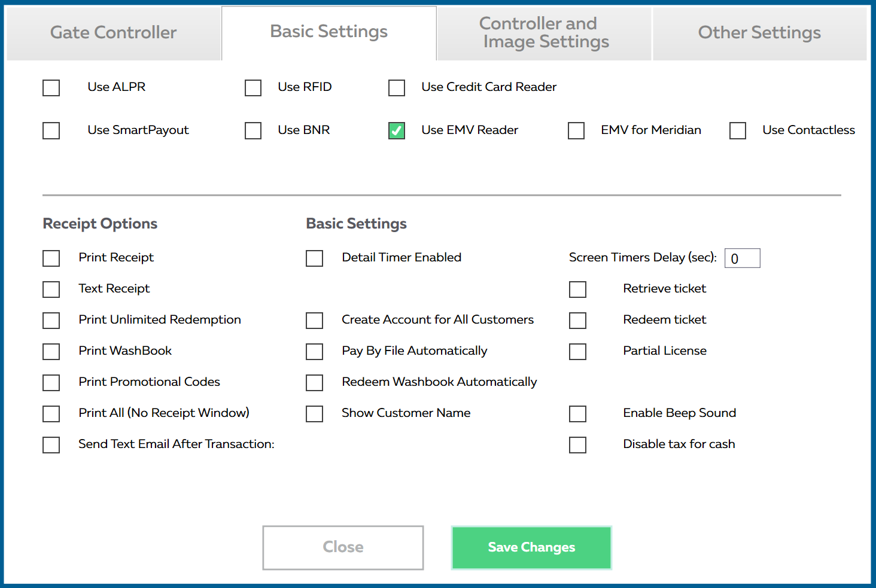Enable the Use ALPR checkbox

click(51, 88)
